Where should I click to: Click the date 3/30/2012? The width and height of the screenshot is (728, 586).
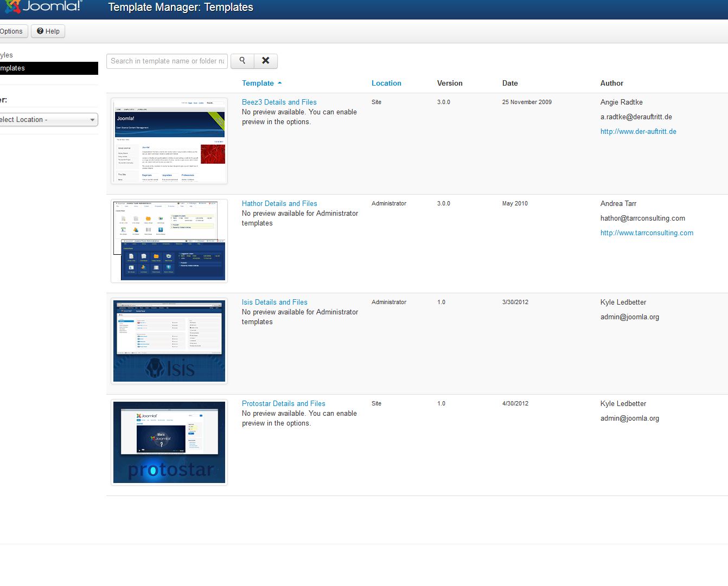515,302
